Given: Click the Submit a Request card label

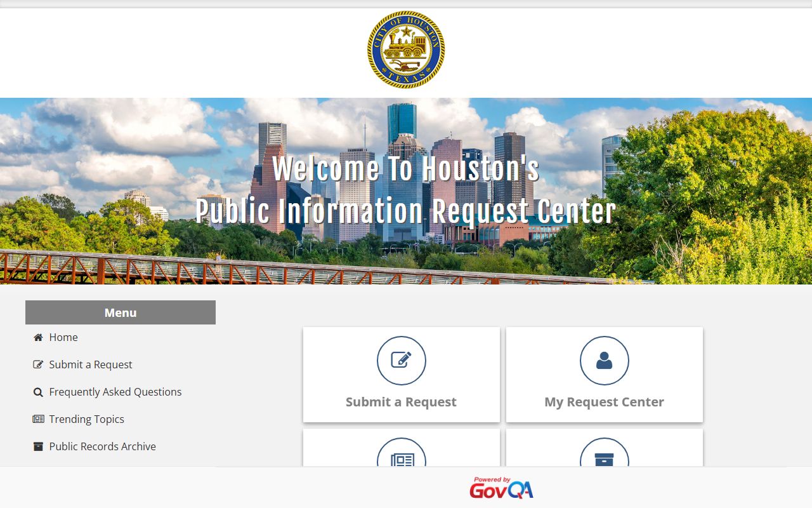Looking at the screenshot, I should 401,402.
